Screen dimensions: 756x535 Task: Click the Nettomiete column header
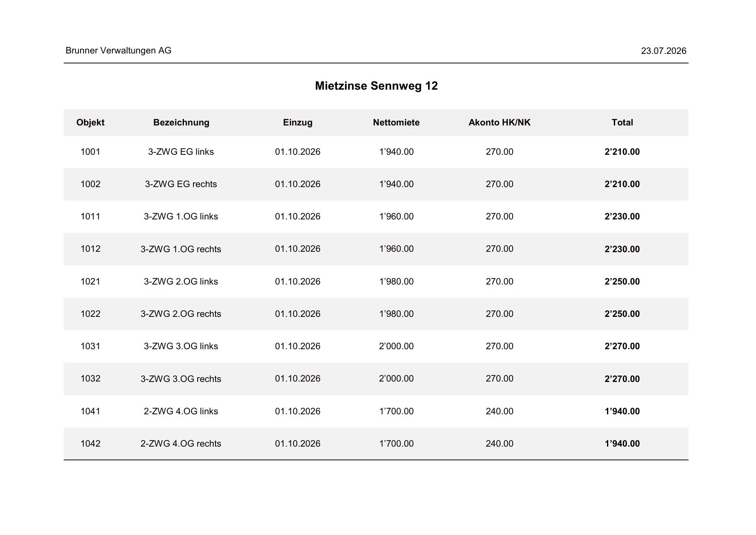click(x=396, y=122)
